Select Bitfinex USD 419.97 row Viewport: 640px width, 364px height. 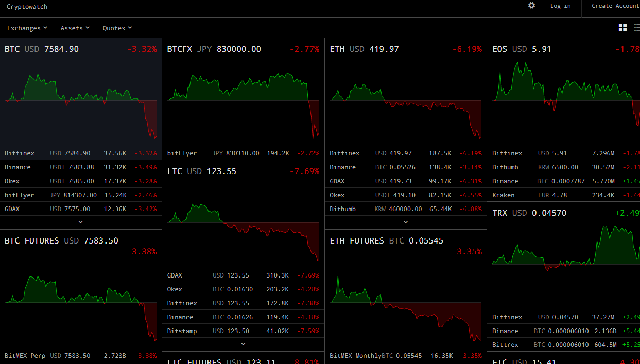click(406, 153)
